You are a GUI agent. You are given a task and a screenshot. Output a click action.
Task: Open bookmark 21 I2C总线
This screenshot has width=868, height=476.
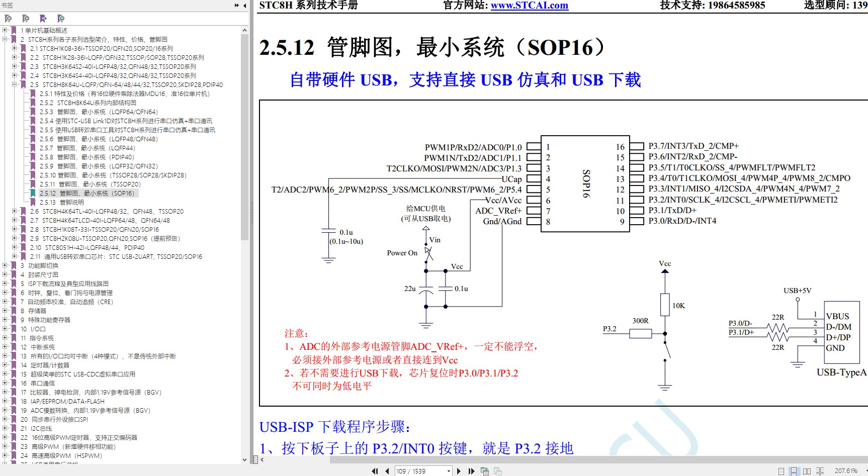coord(36,428)
